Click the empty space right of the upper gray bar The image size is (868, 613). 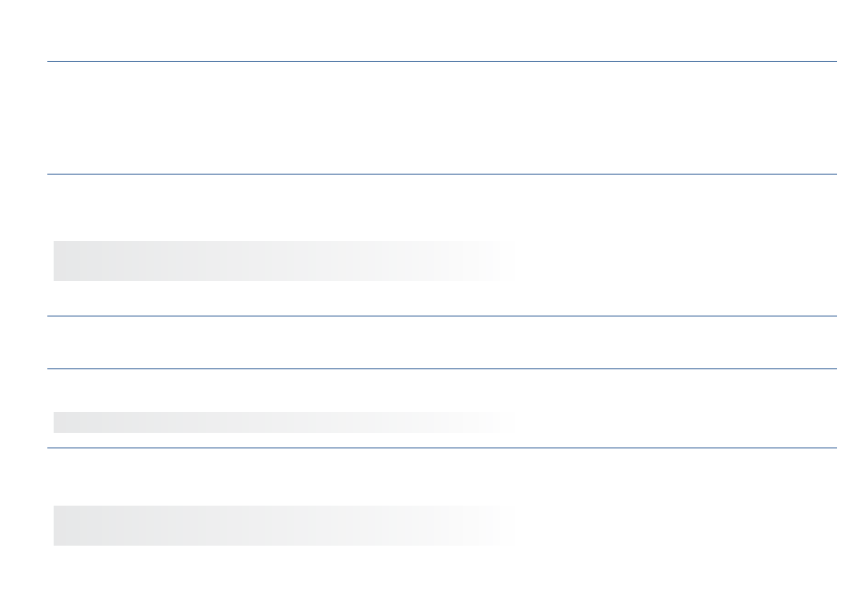coord(678,261)
